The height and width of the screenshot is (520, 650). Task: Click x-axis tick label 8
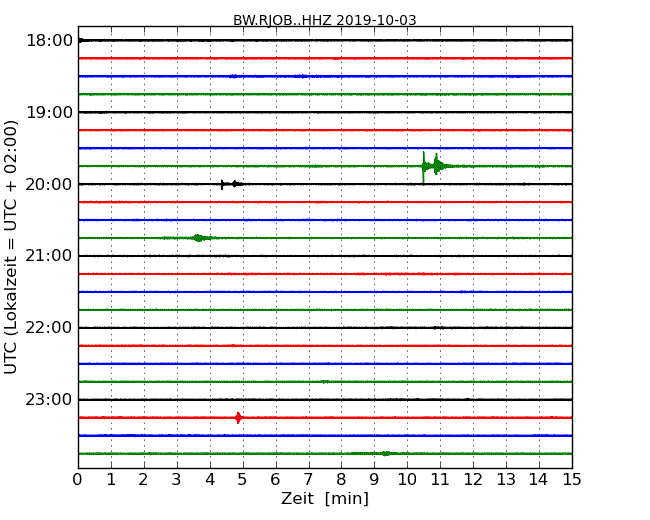pos(341,480)
